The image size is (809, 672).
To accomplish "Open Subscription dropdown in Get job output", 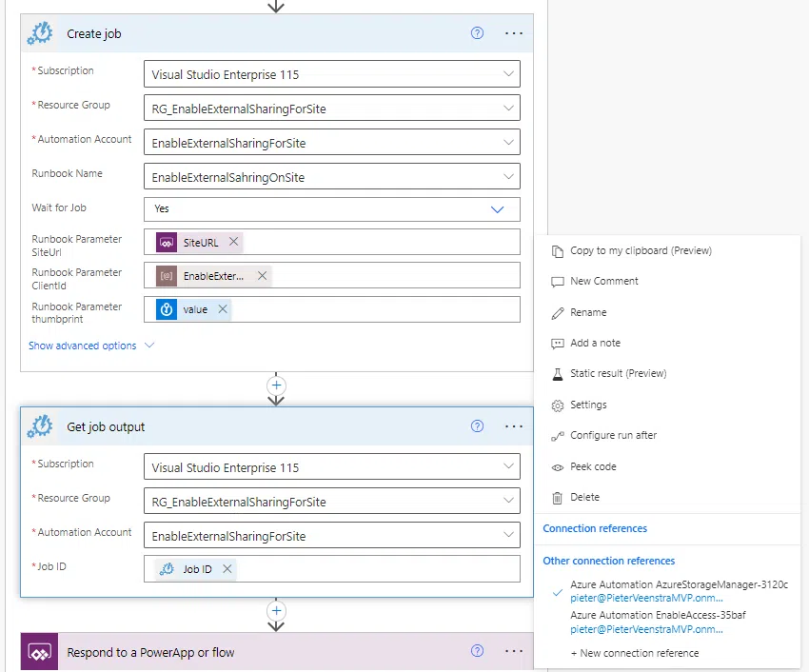I will [332, 466].
